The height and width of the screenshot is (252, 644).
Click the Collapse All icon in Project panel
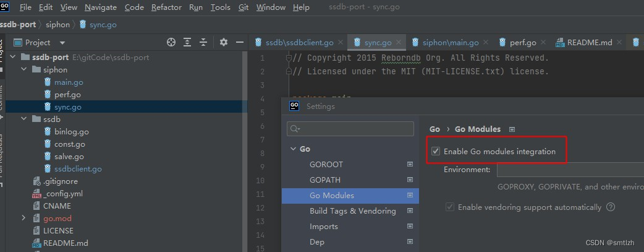(203, 42)
